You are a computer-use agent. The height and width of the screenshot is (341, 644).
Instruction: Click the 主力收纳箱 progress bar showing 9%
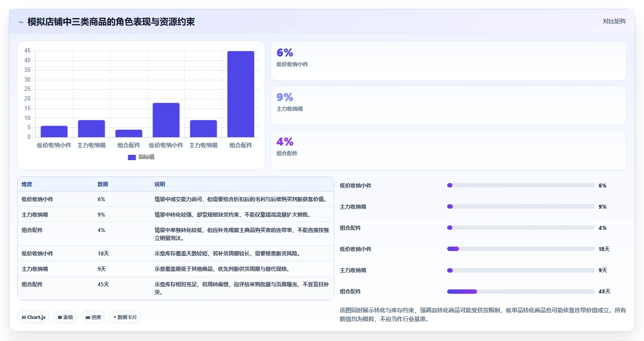521,206
